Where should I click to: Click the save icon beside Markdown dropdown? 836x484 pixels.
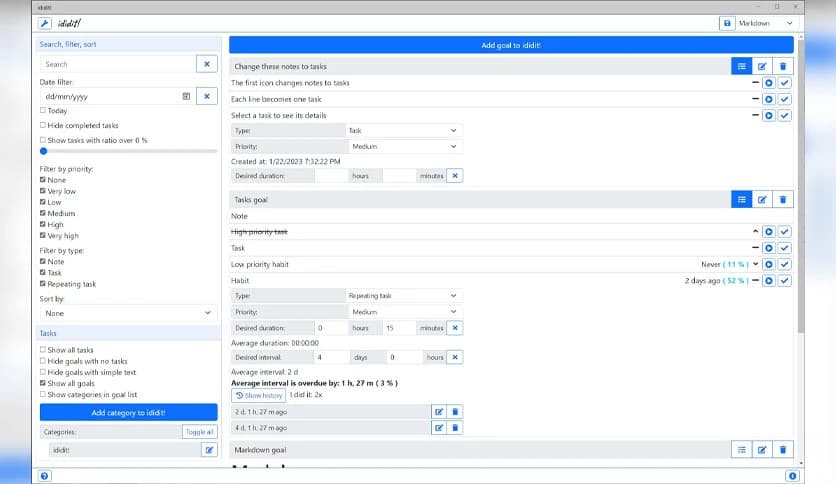726,23
